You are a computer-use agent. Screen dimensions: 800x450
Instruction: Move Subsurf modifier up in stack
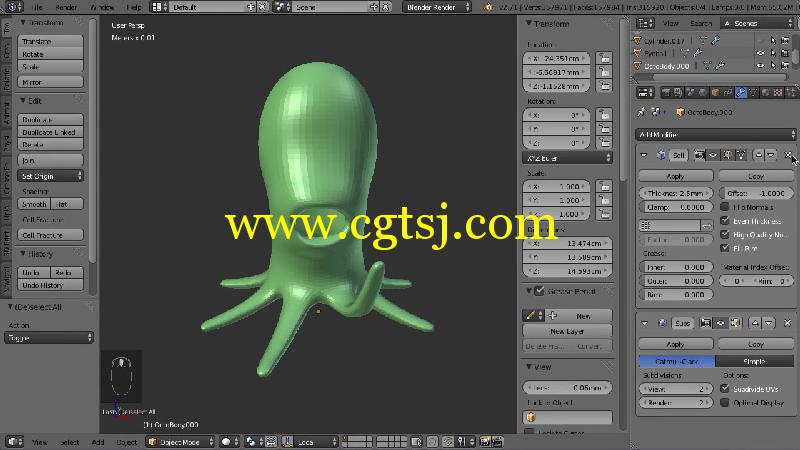[x=755, y=323]
